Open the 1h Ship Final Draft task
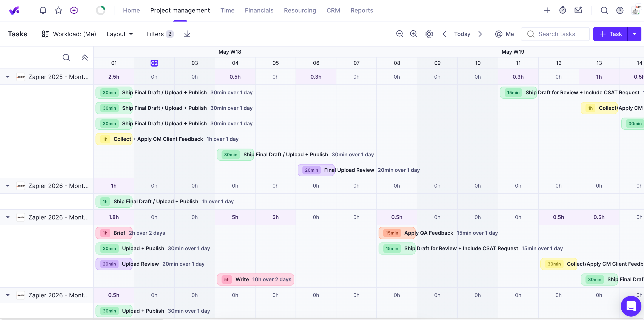Image resolution: width=644 pixels, height=320 pixels. [x=114, y=201]
